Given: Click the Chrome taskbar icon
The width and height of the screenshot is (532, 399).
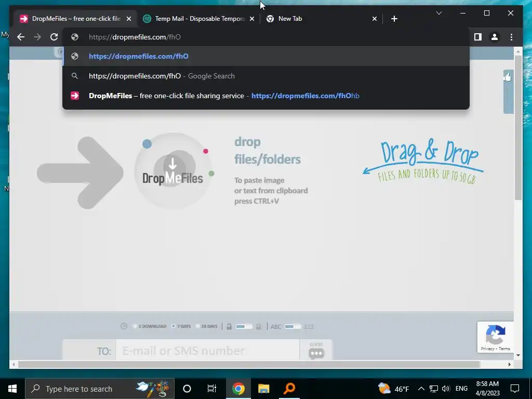Looking at the screenshot, I should 238,389.
